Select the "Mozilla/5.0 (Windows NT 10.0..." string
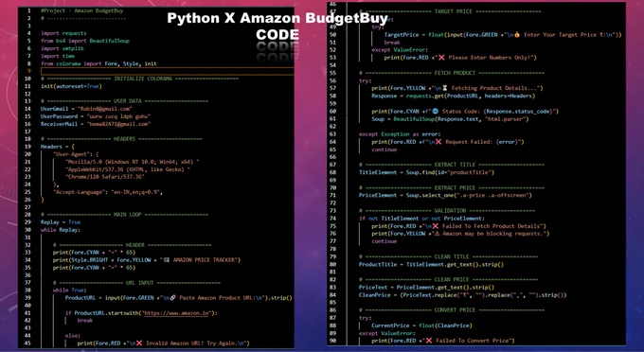Screen dimensions: 644x352 [133, 162]
